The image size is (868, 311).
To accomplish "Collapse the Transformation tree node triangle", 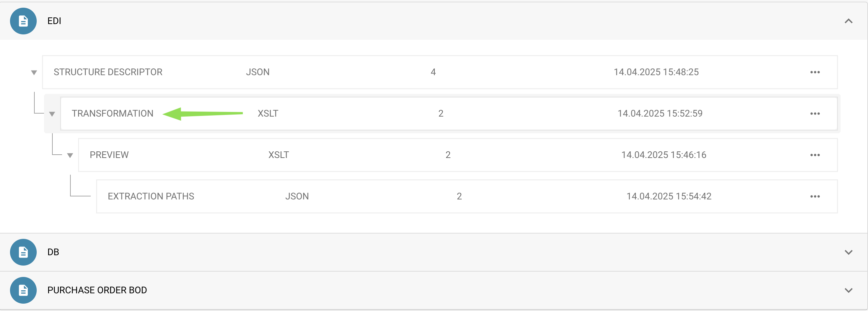I will [x=52, y=114].
